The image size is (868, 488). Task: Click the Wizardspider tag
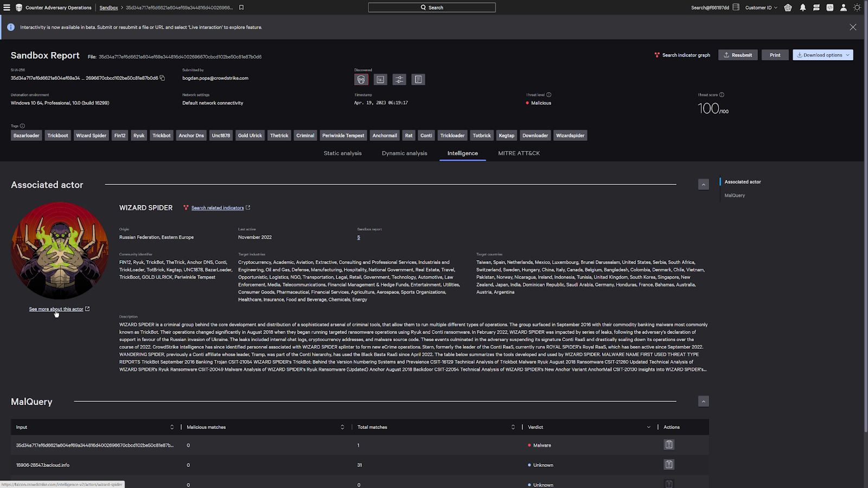(x=570, y=136)
